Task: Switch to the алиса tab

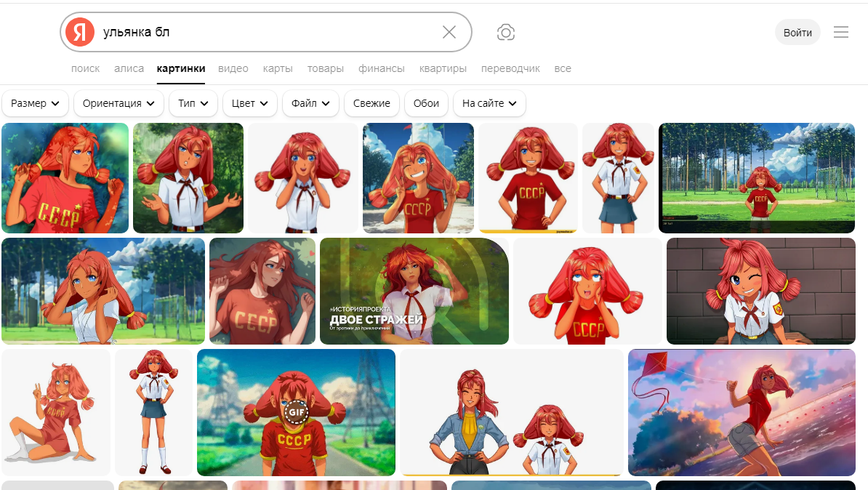Action: 129,68
